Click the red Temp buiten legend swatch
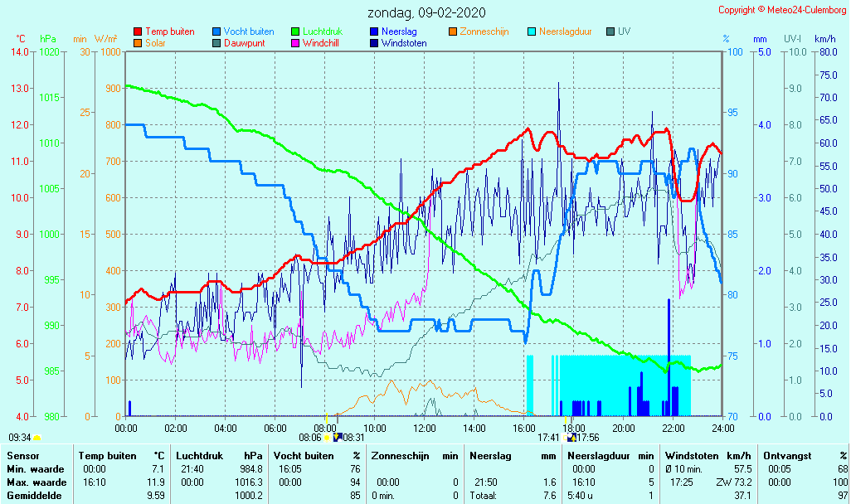This screenshot has height=504, width=851. click(138, 32)
